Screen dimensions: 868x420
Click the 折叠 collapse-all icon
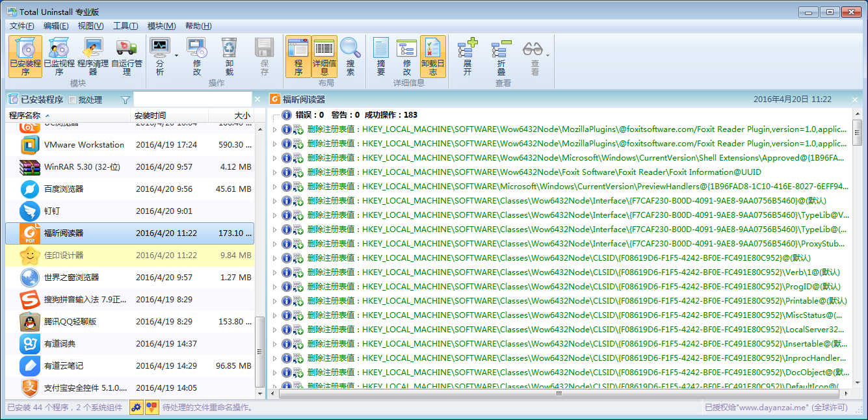point(501,56)
